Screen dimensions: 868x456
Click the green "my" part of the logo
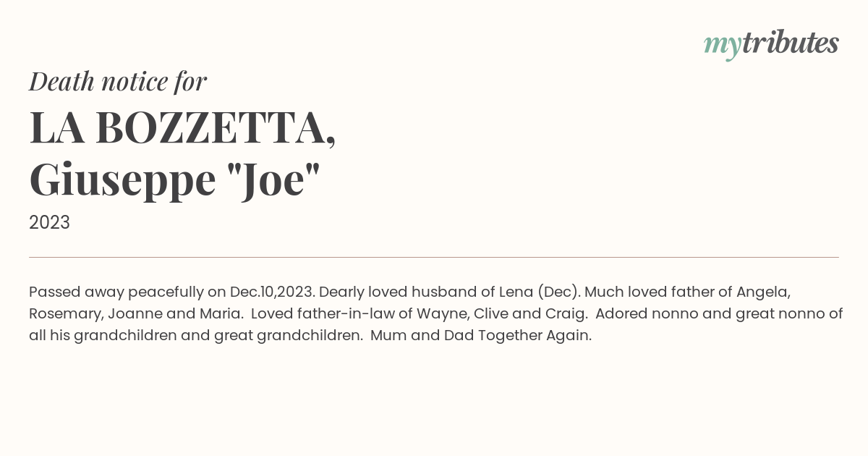[722, 47]
